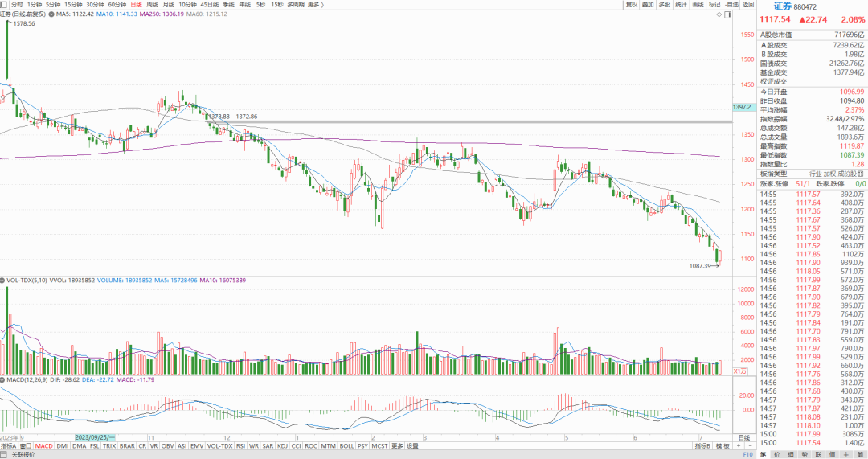Switch indicator to VOL-TDX
The image size is (868, 459).
tap(219, 445)
